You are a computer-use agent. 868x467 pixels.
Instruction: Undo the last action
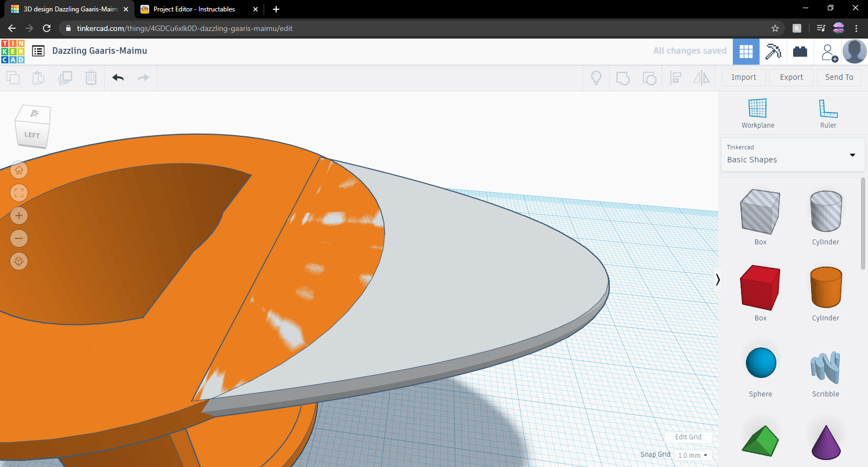pos(118,78)
